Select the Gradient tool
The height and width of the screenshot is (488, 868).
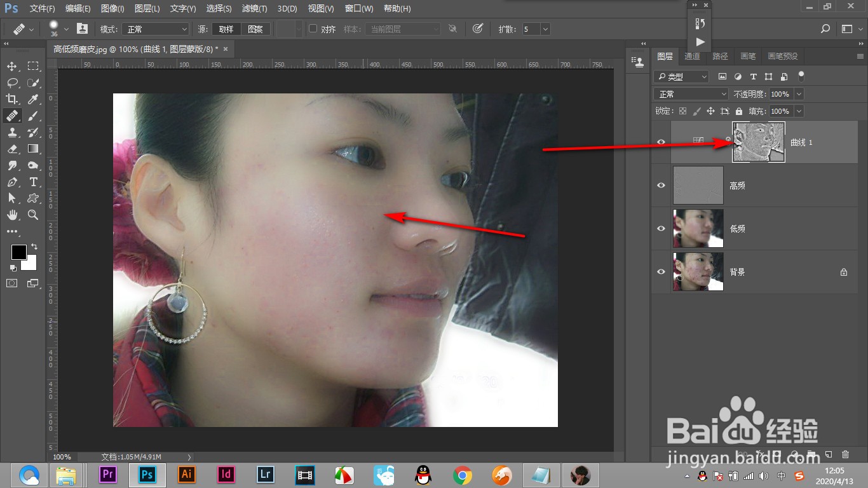click(33, 149)
